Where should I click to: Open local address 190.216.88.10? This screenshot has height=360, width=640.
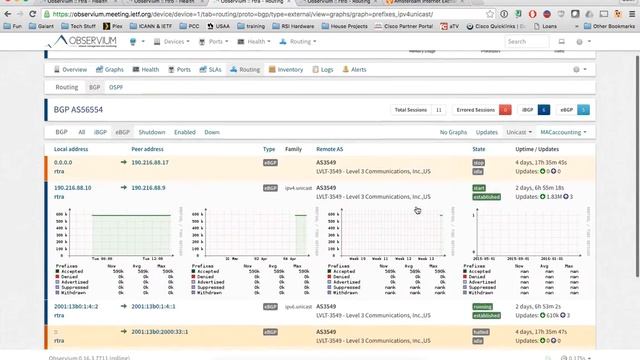coord(73,188)
